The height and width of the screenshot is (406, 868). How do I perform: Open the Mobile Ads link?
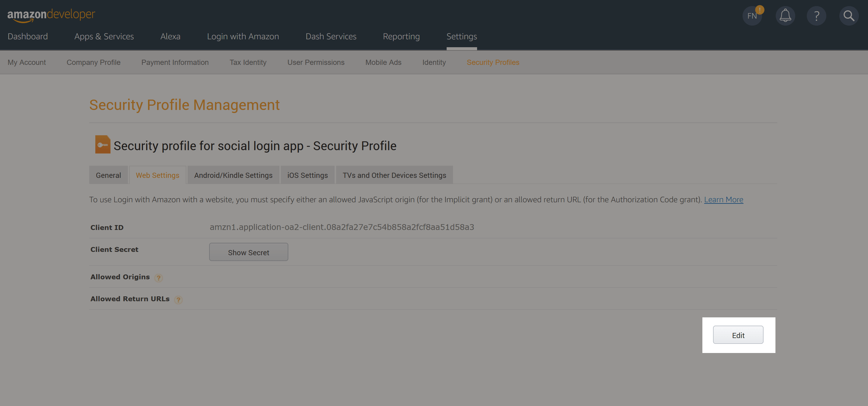click(383, 62)
